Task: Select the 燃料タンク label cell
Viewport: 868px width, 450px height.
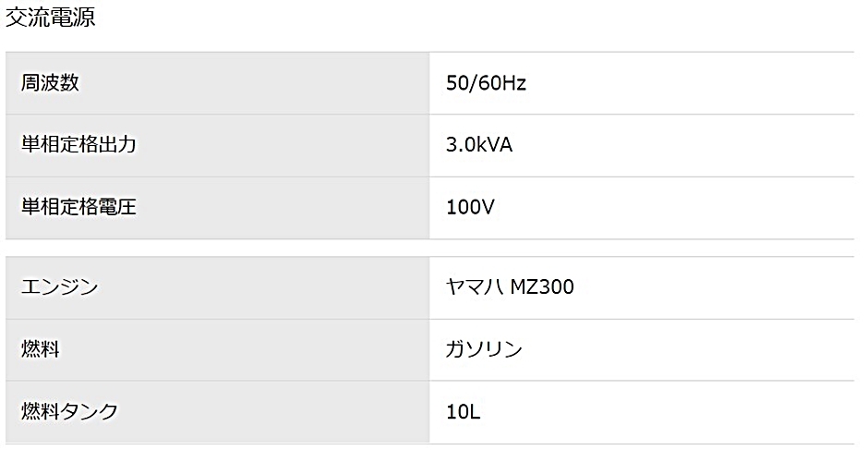Action: click(x=218, y=412)
